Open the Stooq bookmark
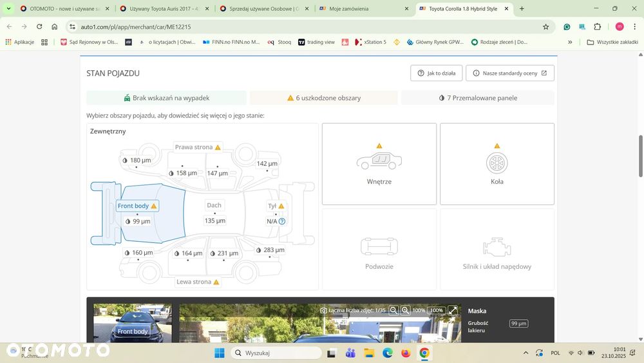This screenshot has height=363, width=644. (x=279, y=42)
